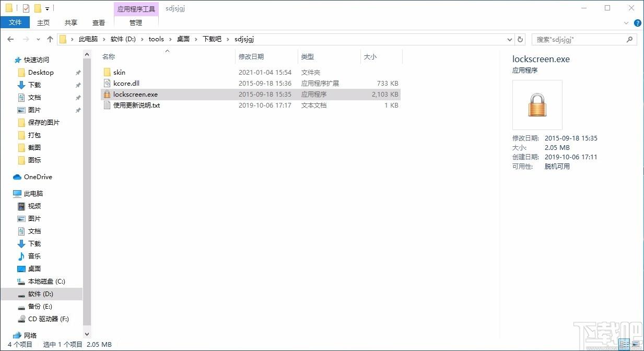Switch to details view icon in status bar
Screen dimensions: 644x351
[x=624, y=345]
